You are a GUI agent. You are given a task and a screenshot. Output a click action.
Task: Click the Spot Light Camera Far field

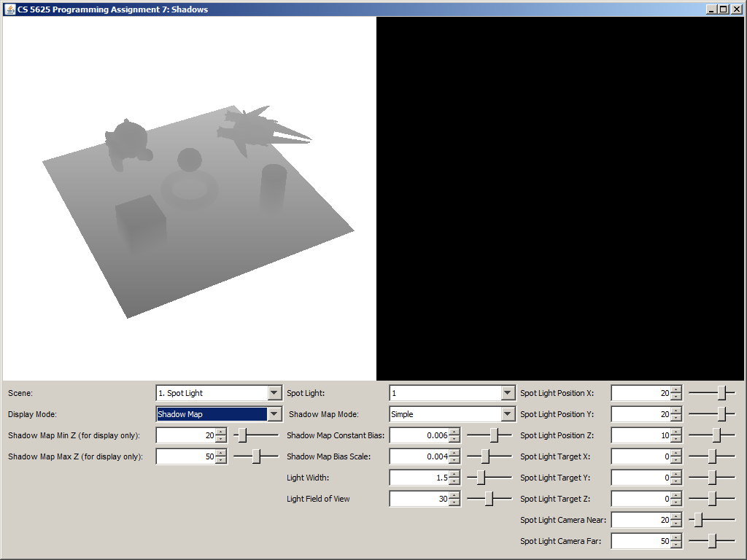(640, 541)
